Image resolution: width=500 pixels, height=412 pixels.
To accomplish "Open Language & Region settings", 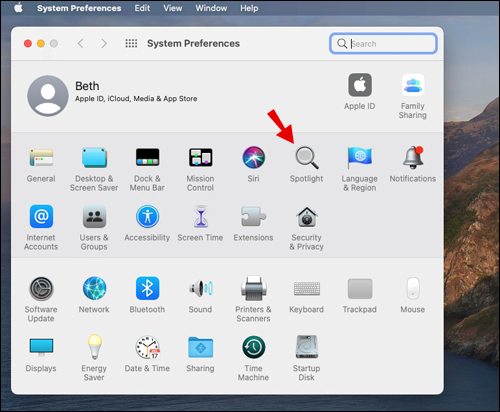I will (360, 157).
